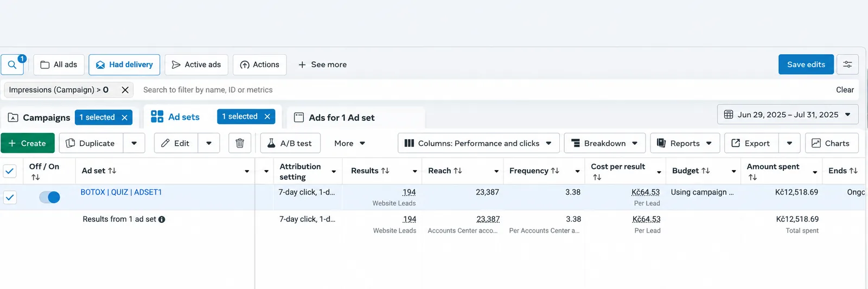Screen dimensions: 868x289
Task: Dismiss the Ad sets 1 selected chip
Action: (x=267, y=117)
